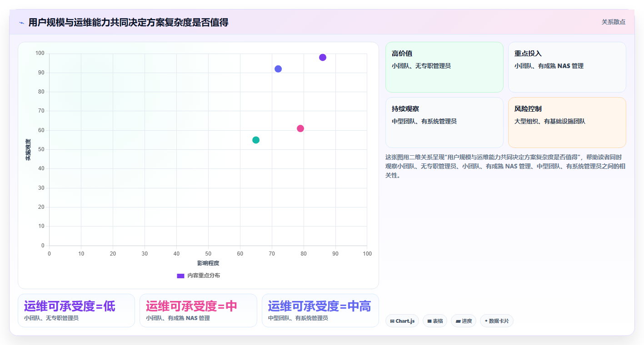Click the 表格 tag chip
This screenshot has width=644, height=345.
click(435, 321)
